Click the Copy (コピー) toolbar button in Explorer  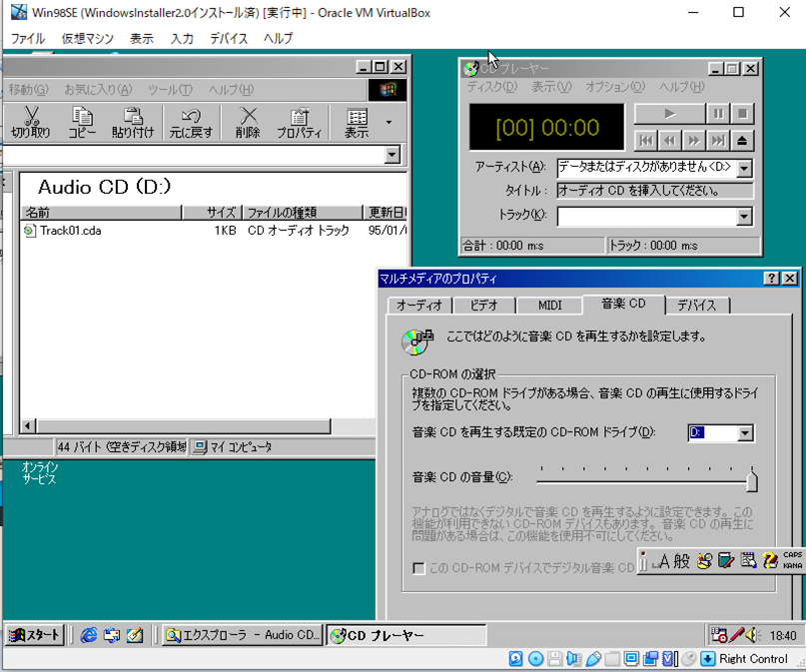click(82, 122)
